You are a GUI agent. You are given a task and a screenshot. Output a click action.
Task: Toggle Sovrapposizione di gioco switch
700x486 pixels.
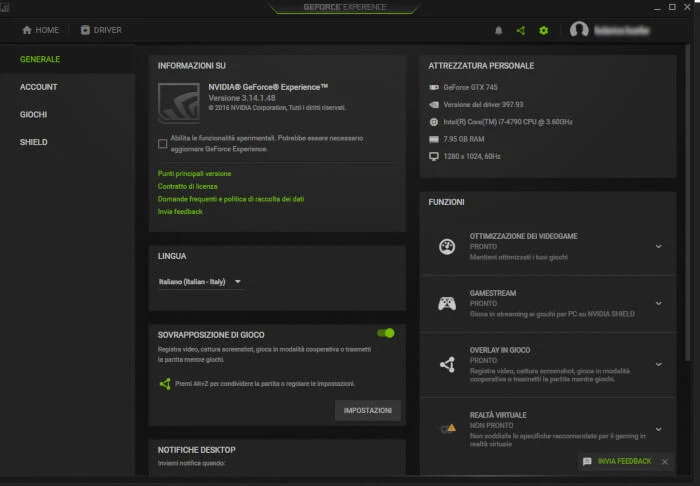tap(386, 333)
